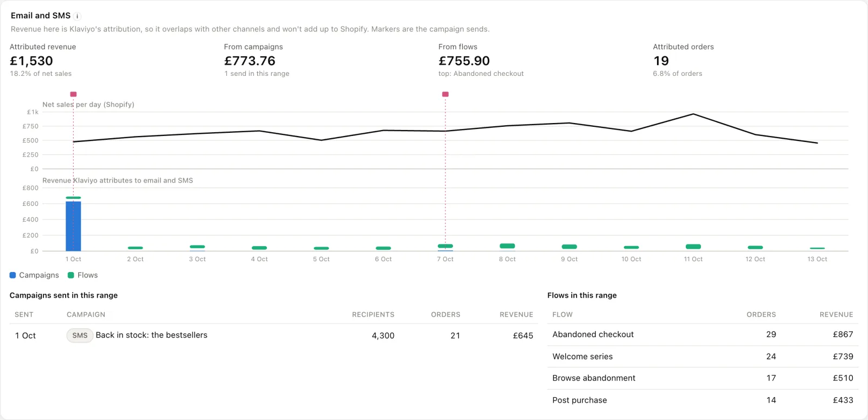Click the blue campaign bar for 1 Oct
This screenshot has height=420, width=868.
(73, 226)
